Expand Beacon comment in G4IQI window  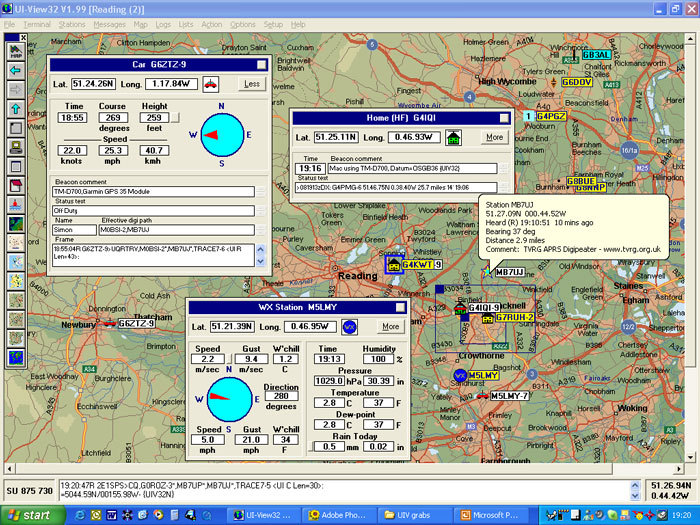click(504, 168)
